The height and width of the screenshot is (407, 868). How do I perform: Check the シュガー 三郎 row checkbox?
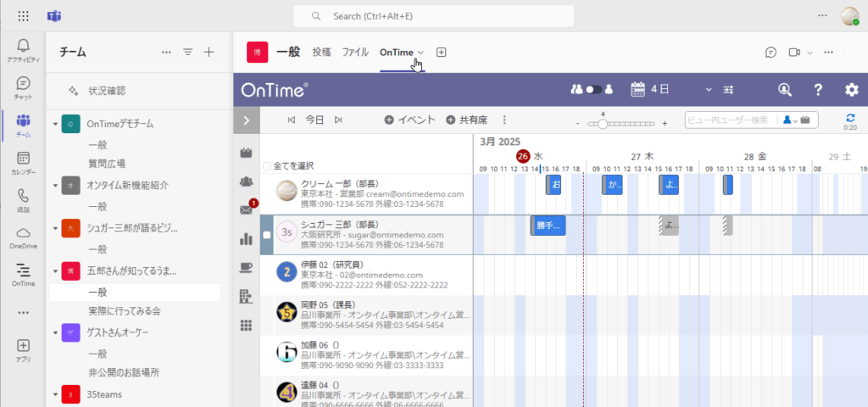[x=267, y=235]
